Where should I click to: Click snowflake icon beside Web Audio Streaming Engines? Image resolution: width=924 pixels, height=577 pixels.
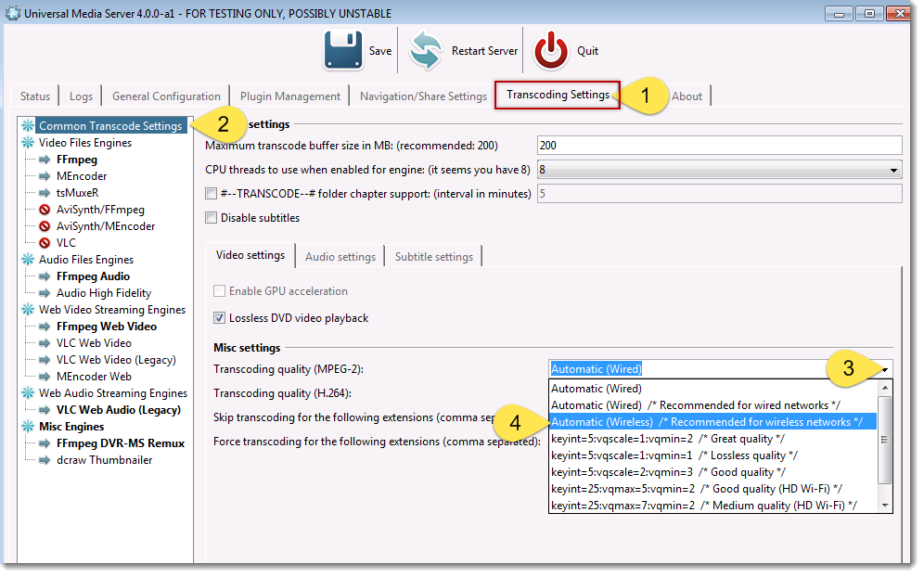pyautogui.click(x=28, y=393)
